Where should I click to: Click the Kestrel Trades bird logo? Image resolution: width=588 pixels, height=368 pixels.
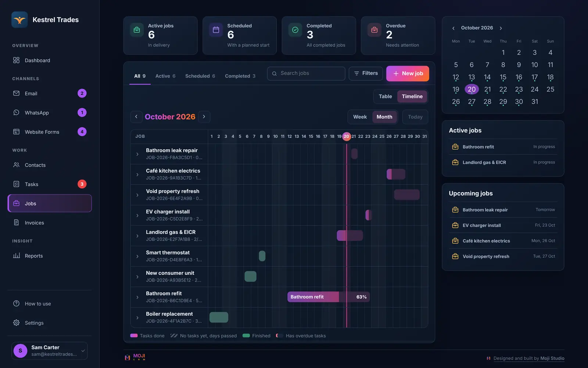(19, 20)
